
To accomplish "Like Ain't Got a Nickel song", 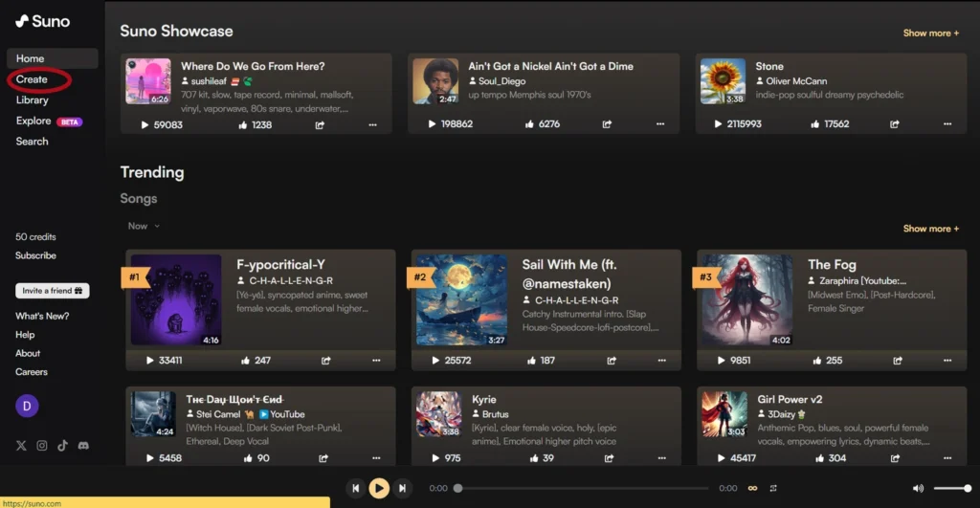I will pos(530,124).
